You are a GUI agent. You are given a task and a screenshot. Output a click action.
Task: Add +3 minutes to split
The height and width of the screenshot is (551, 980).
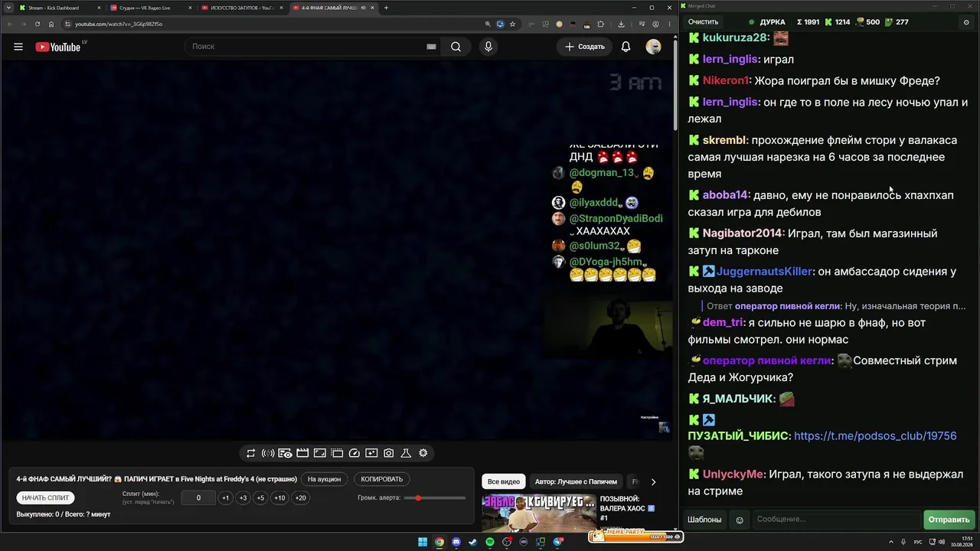tap(243, 498)
